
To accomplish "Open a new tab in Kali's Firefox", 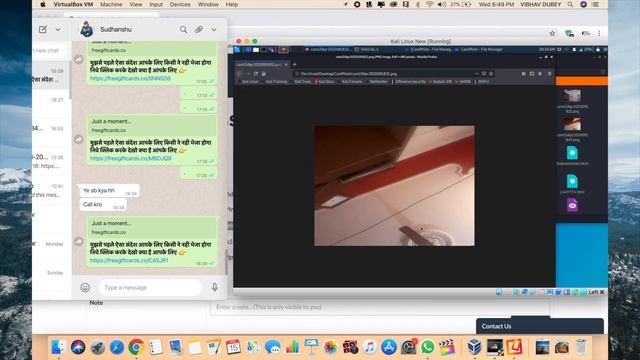I will pos(294,64).
